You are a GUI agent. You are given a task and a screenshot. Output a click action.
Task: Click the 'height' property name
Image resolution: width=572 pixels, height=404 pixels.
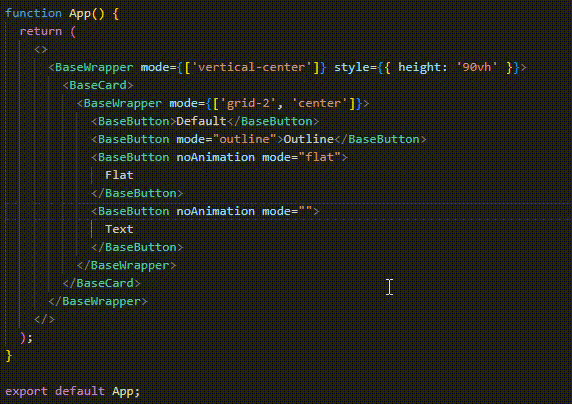pos(420,68)
